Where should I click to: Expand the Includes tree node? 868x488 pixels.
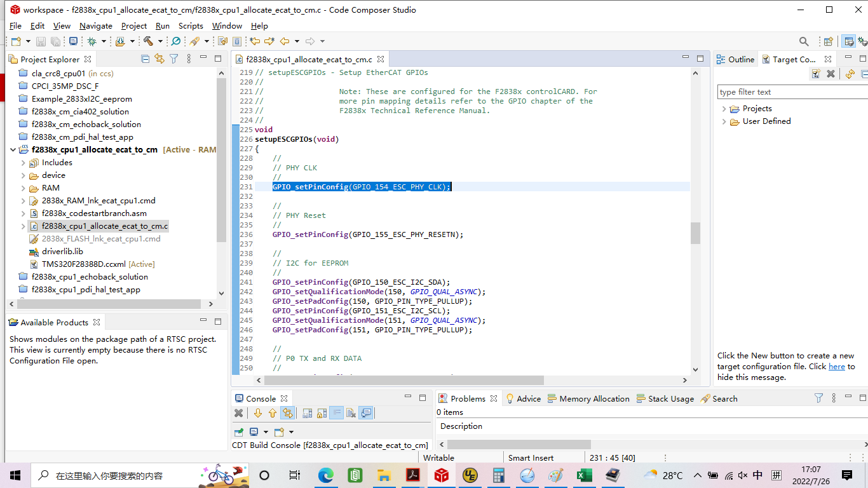(x=24, y=163)
